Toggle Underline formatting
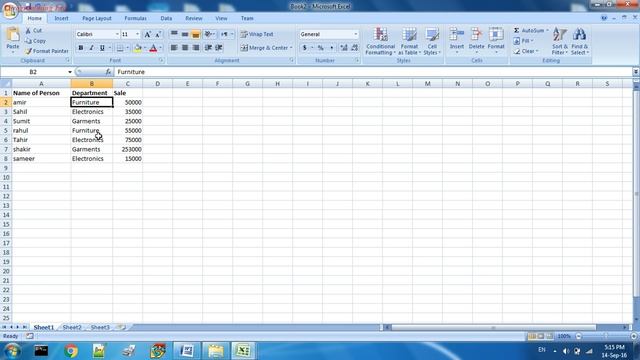640x360 pixels. point(102,48)
